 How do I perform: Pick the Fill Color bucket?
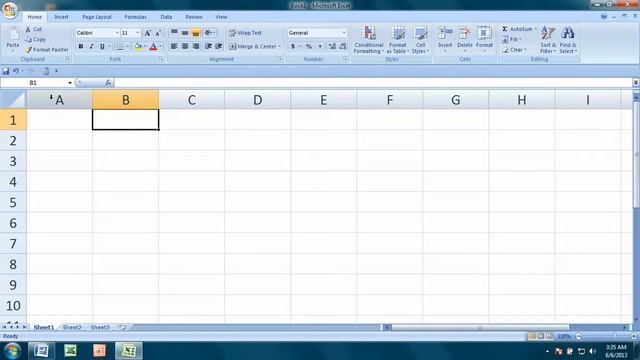coord(138,47)
